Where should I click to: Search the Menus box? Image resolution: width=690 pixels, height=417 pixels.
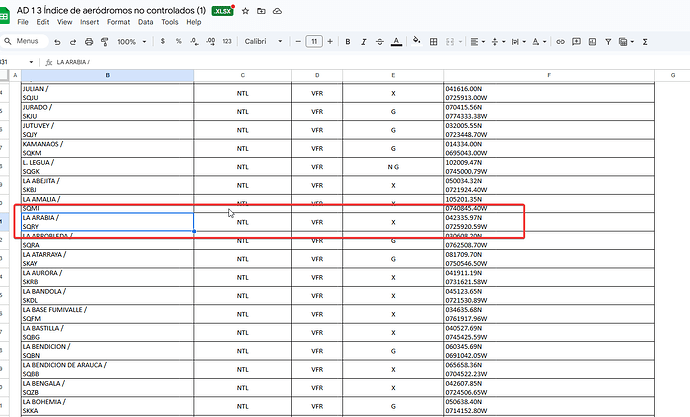(22, 41)
